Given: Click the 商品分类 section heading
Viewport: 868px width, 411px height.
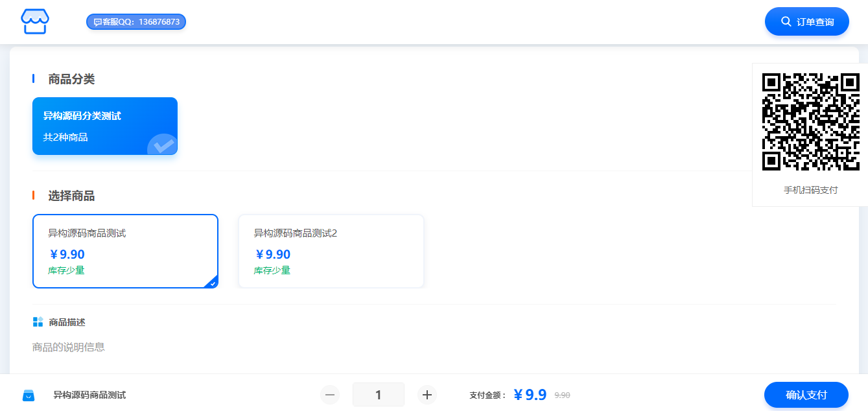Looking at the screenshot, I should [x=71, y=79].
